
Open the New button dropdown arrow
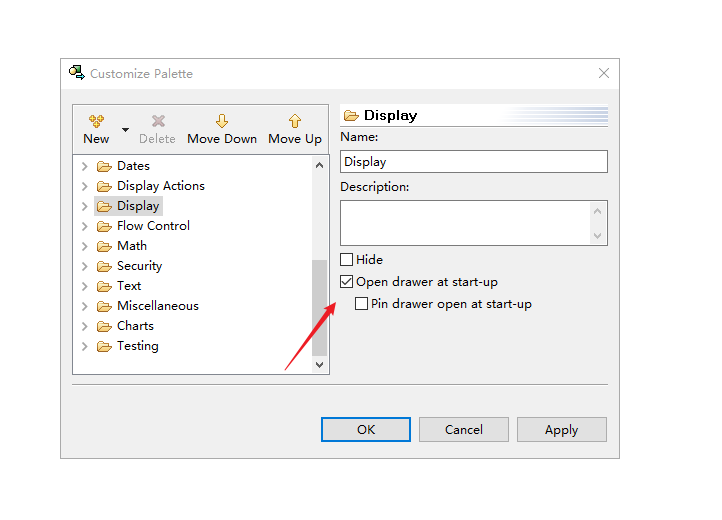pos(125,130)
